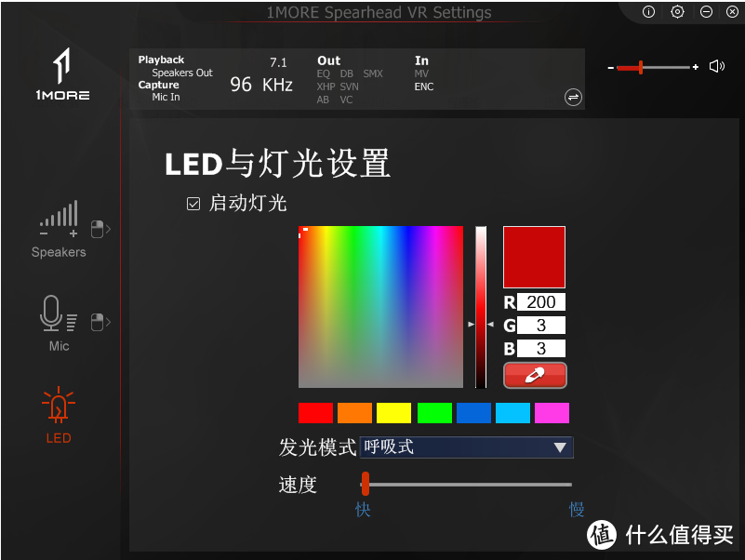Select the blue preset swatch

[473, 413]
